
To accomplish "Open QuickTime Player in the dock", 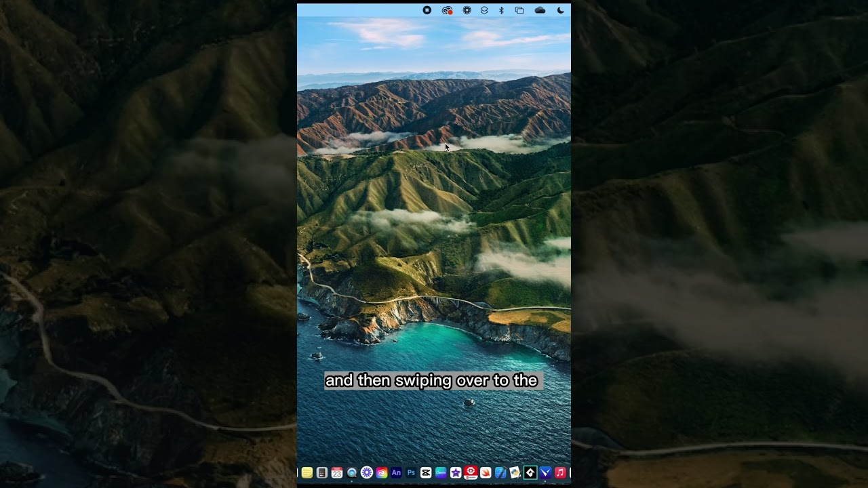I will [x=352, y=472].
